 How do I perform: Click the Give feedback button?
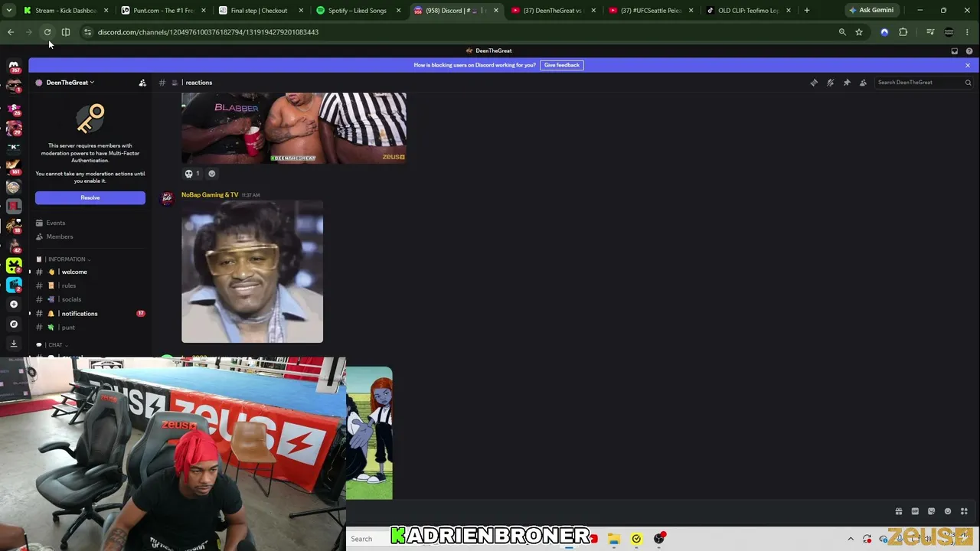tap(562, 65)
